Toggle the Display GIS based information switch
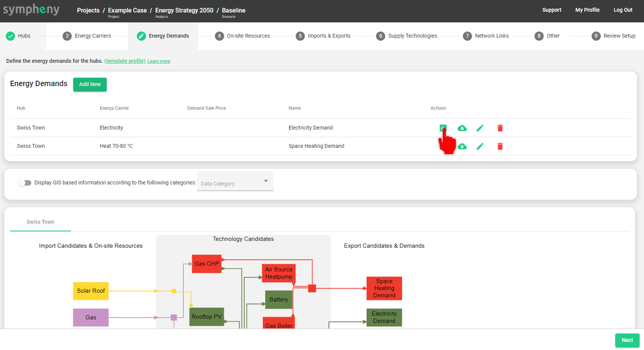 coord(24,183)
